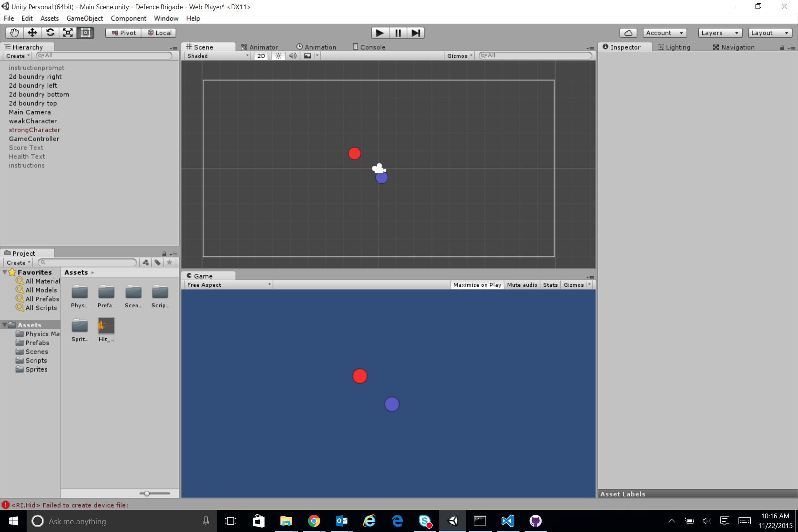
Task: Click the save search star icon
Action: pos(170,263)
